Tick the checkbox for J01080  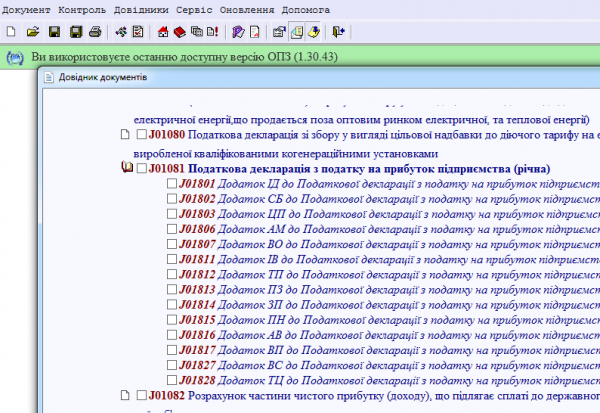point(142,134)
